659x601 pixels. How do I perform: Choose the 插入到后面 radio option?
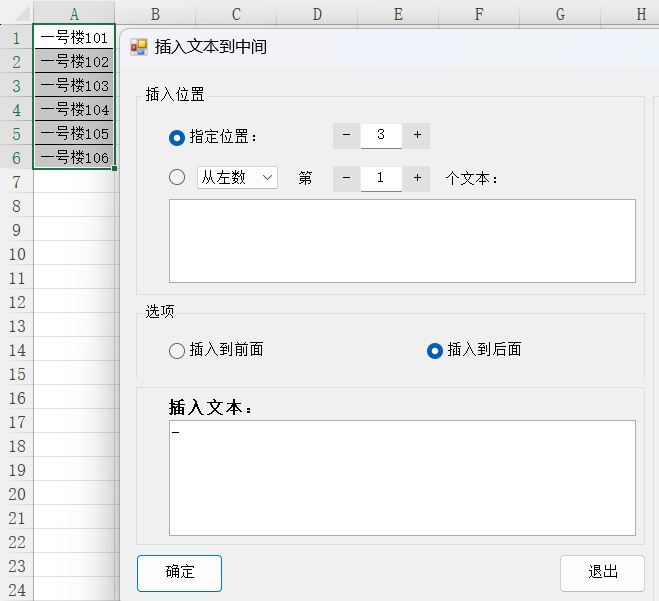[435, 350]
